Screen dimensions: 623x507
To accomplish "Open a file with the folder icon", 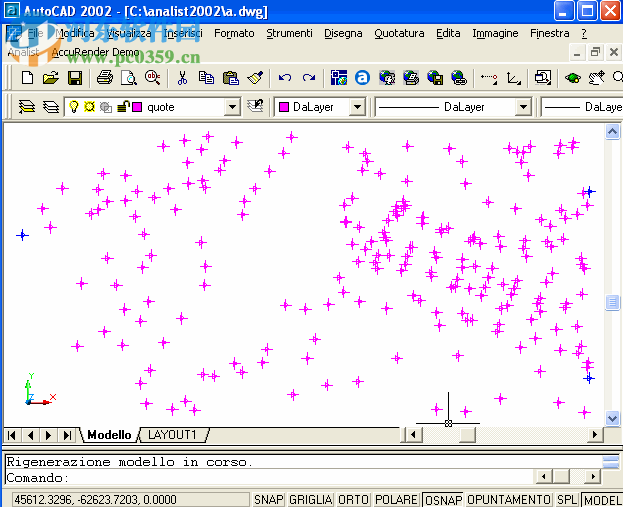I will click(50, 77).
